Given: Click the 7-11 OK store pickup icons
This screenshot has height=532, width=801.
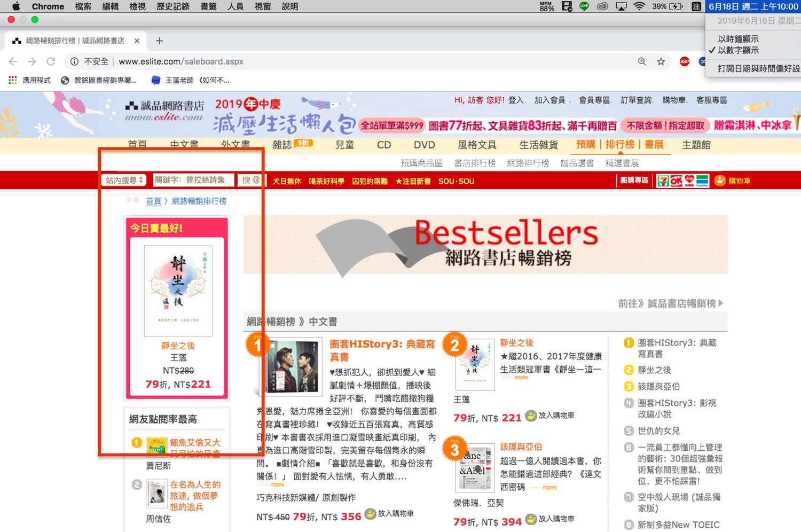Looking at the screenshot, I should tap(683, 181).
